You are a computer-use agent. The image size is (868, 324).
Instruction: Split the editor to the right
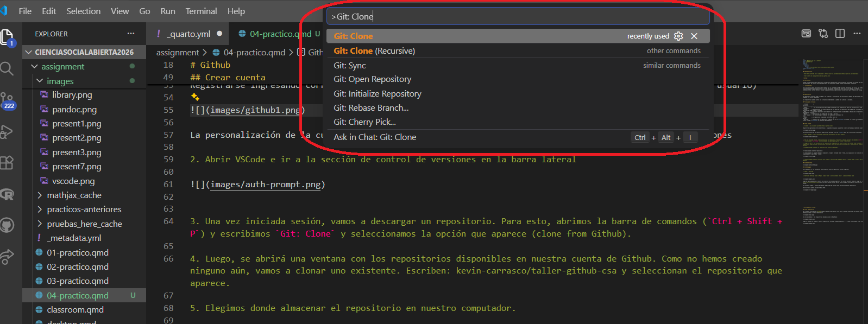click(x=840, y=34)
